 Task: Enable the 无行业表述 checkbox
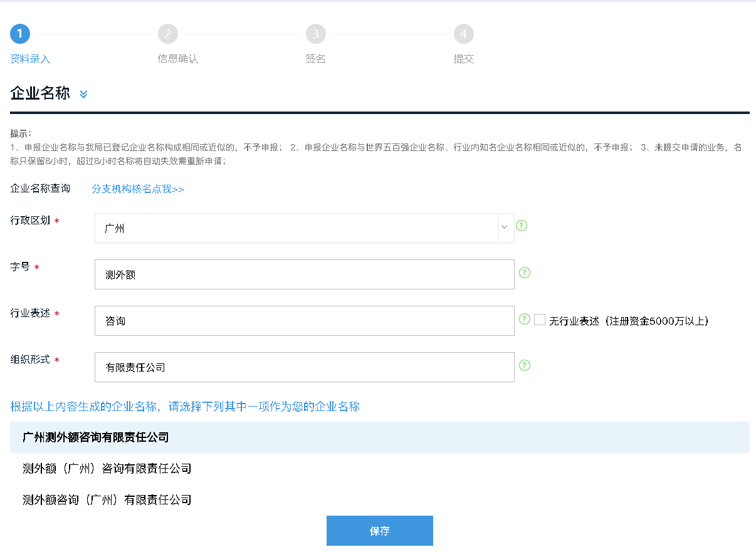pos(540,319)
